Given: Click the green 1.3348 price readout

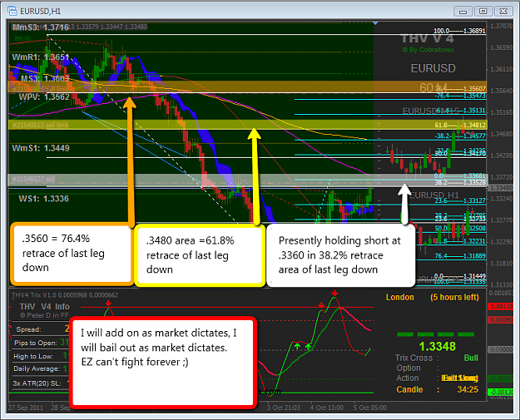Looking at the screenshot, I should coord(438,347).
